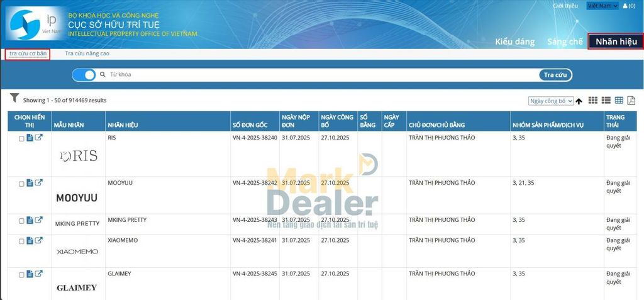Screen dimensions: 644x300
Task: Switch to grid view layout icon
Action: coord(593,101)
